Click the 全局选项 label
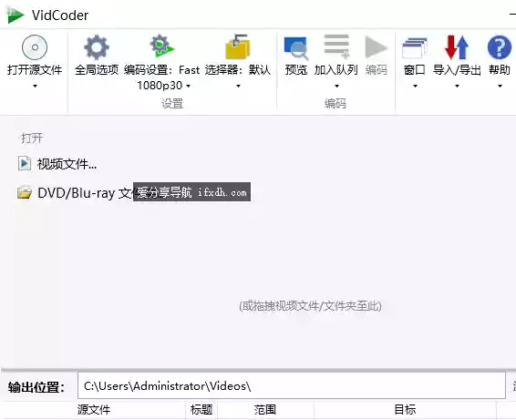The width and height of the screenshot is (516, 420). [97, 70]
